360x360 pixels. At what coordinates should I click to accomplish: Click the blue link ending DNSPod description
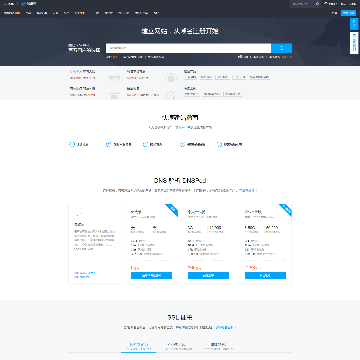click(248, 191)
